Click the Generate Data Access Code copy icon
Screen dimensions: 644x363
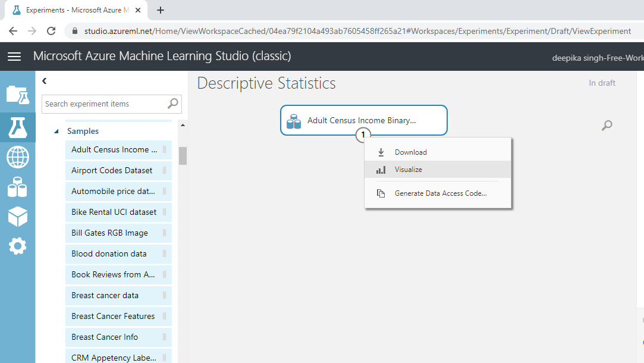(x=381, y=193)
